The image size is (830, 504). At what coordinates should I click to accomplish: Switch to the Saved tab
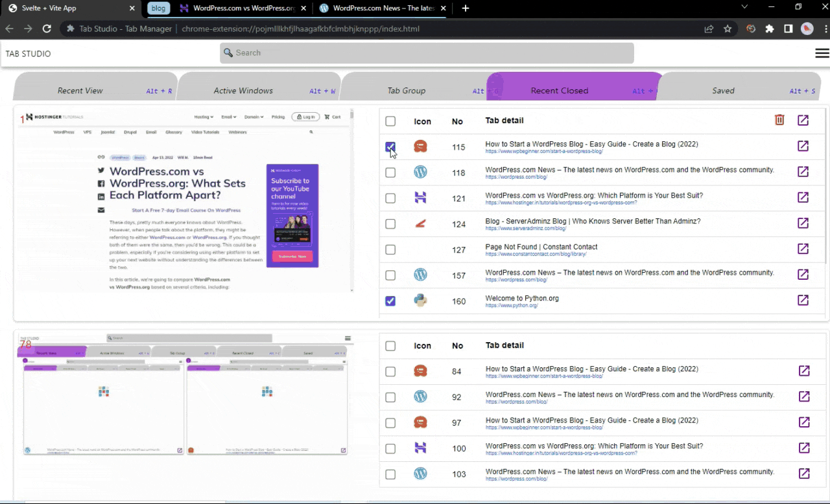click(x=739, y=87)
